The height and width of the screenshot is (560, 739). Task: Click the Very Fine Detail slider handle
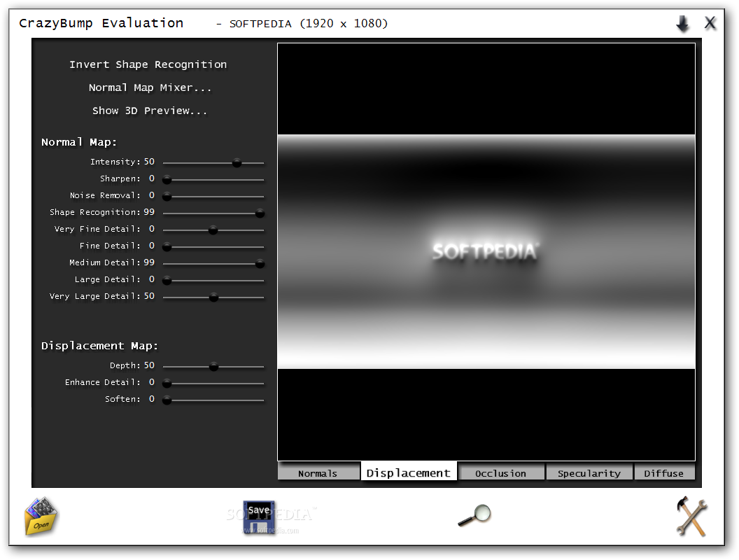click(x=213, y=230)
